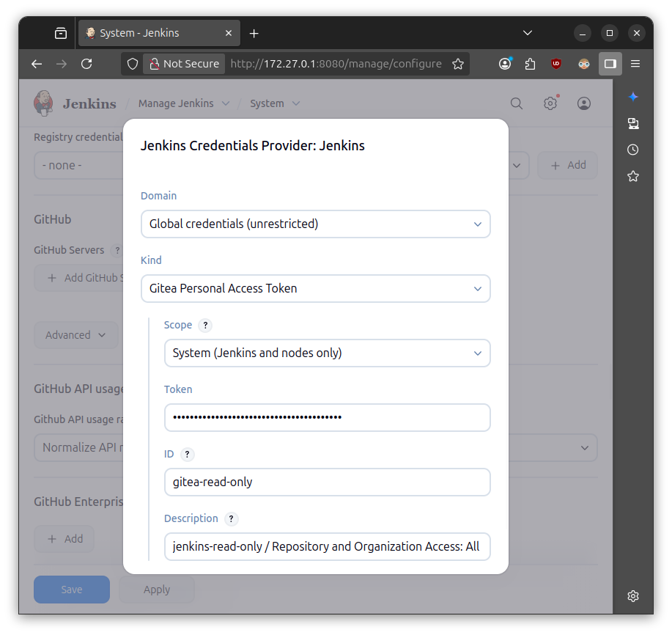Open the Domain dropdown
Screen dimensions: 672x635
tap(315, 224)
